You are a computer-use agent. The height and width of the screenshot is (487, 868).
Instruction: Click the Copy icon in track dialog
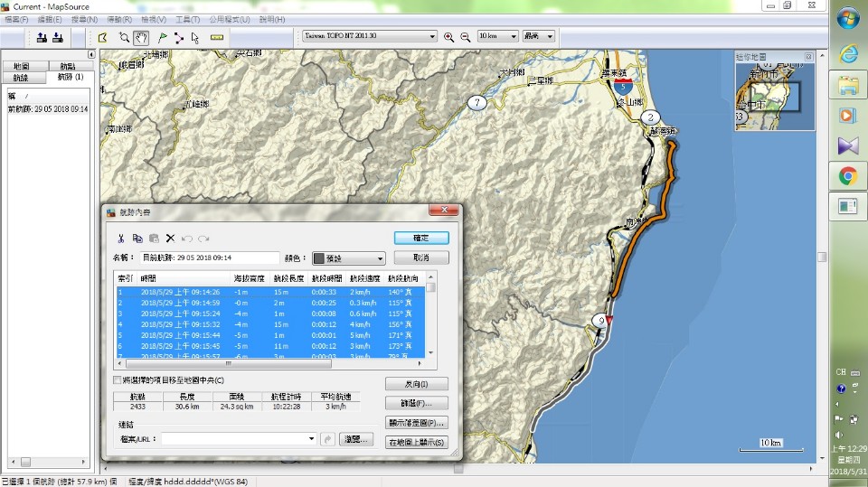pos(137,239)
